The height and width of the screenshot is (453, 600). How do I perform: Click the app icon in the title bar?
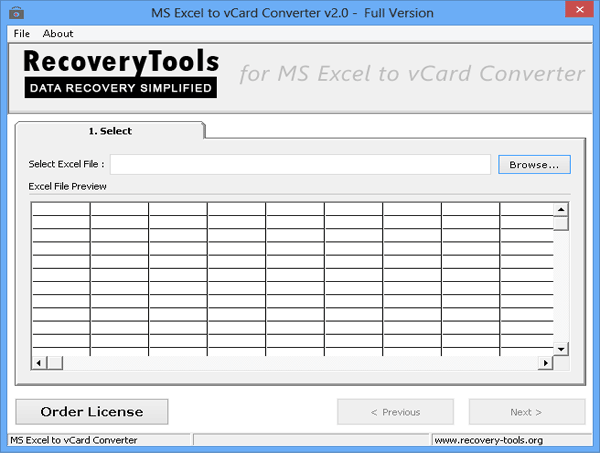click(12, 13)
